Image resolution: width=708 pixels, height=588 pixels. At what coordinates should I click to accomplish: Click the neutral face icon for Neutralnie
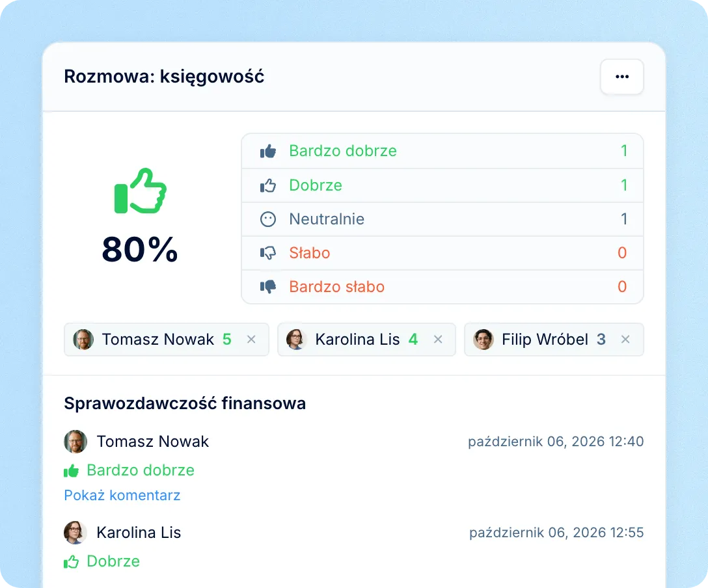click(x=267, y=219)
